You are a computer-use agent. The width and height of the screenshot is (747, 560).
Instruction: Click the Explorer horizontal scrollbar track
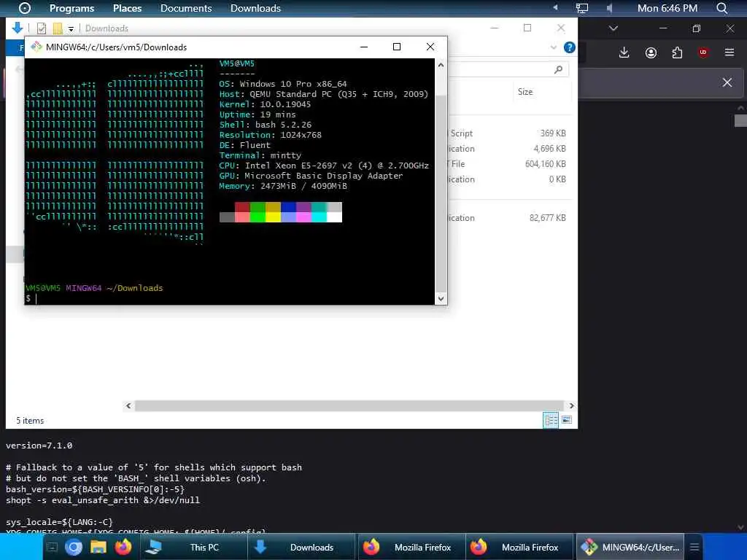click(349, 405)
